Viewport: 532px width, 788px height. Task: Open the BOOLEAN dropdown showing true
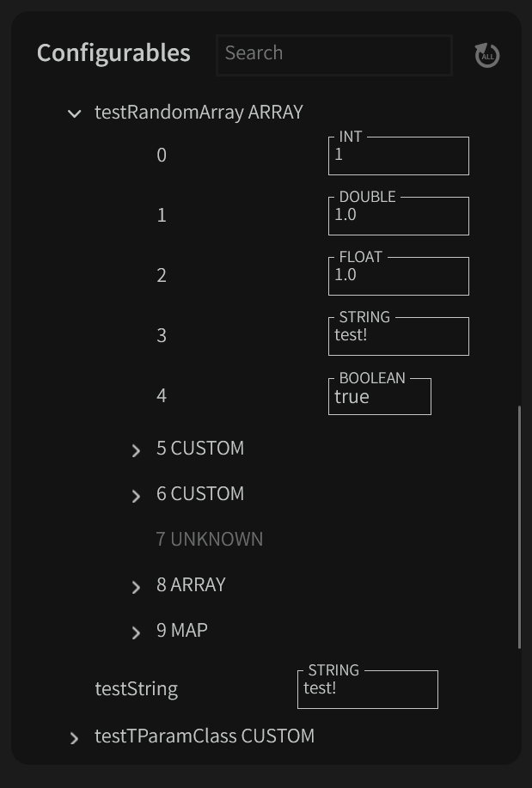coord(379,397)
